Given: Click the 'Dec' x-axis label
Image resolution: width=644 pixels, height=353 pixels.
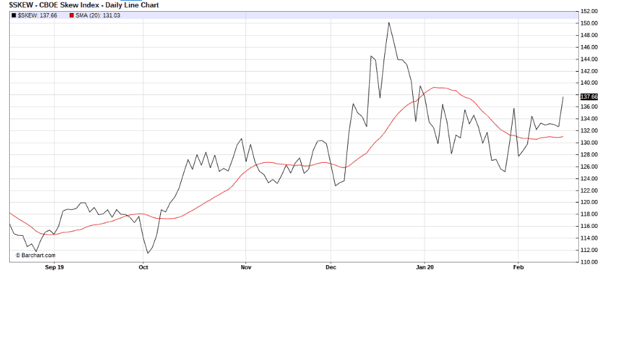Looking at the screenshot, I should click(x=330, y=267).
